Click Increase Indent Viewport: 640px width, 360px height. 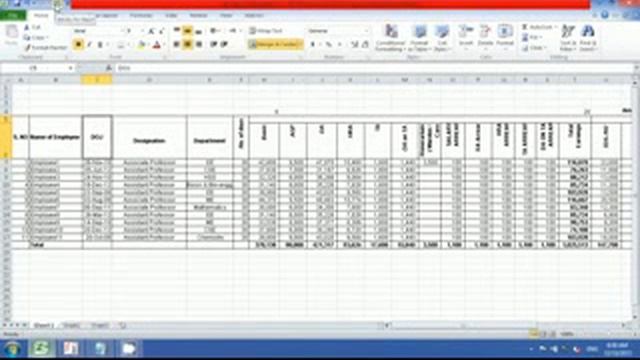tap(224, 44)
